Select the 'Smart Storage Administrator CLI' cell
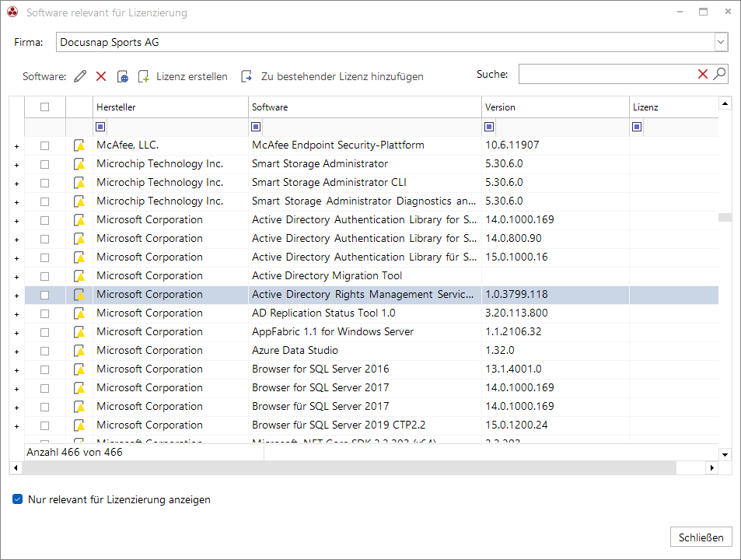The image size is (741, 560). [x=365, y=183]
